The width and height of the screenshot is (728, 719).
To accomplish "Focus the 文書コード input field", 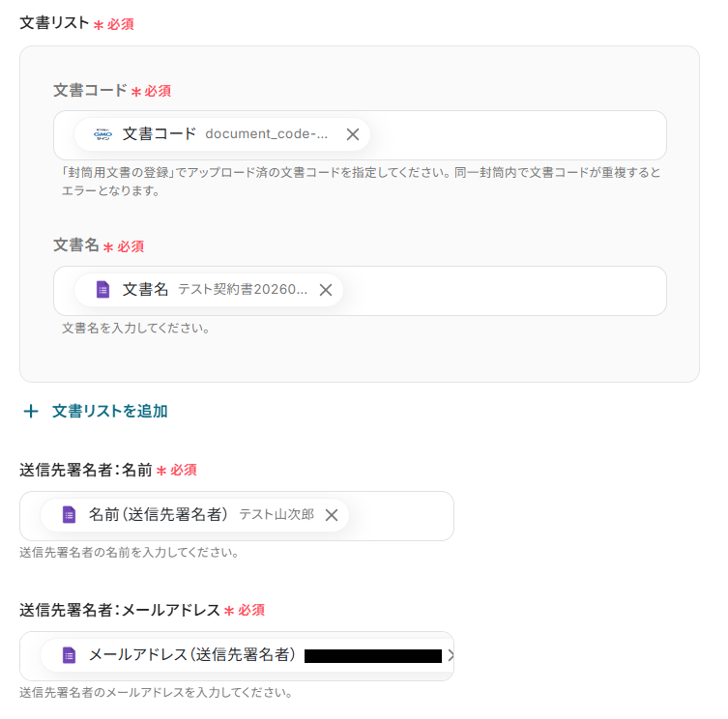I will tap(360, 135).
